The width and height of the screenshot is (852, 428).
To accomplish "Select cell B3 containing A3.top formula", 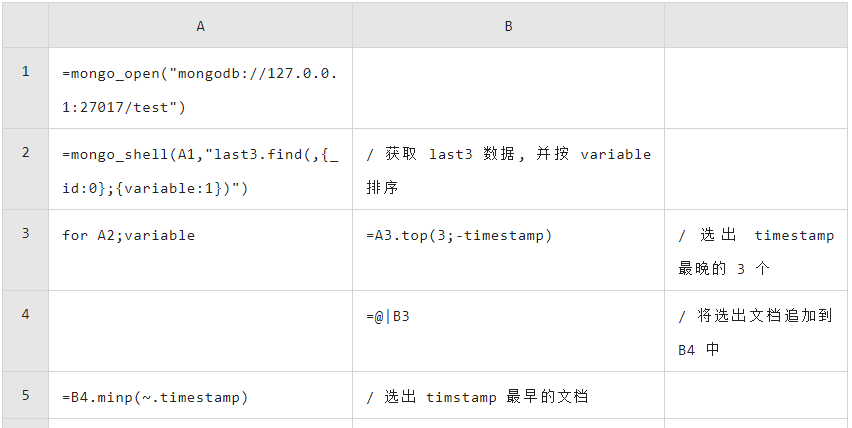I will (x=508, y=250).
